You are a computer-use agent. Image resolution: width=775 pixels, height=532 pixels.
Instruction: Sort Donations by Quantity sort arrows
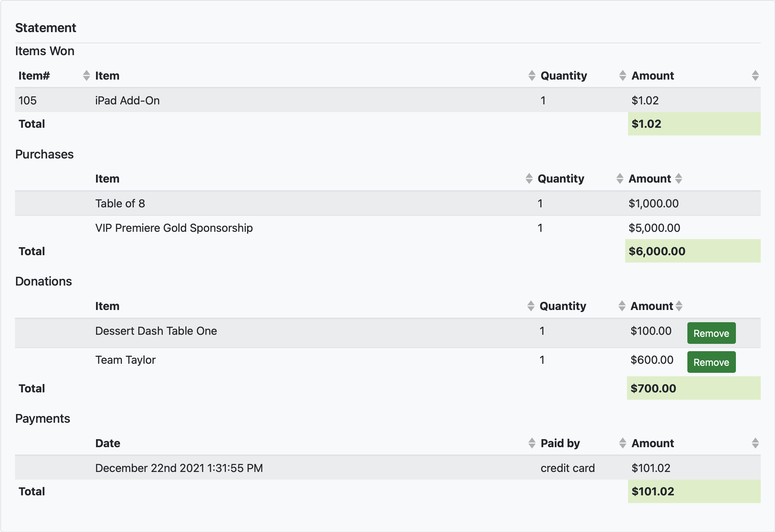click(622, 306)
